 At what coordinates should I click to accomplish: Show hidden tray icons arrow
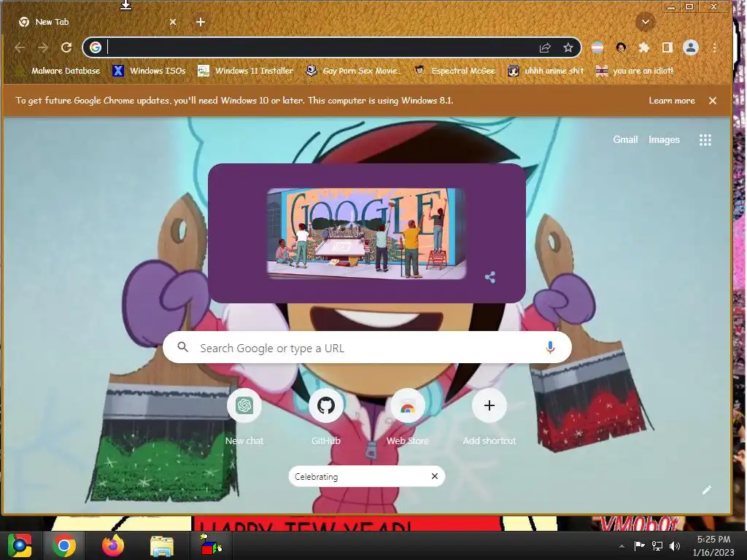coord(622,545)
